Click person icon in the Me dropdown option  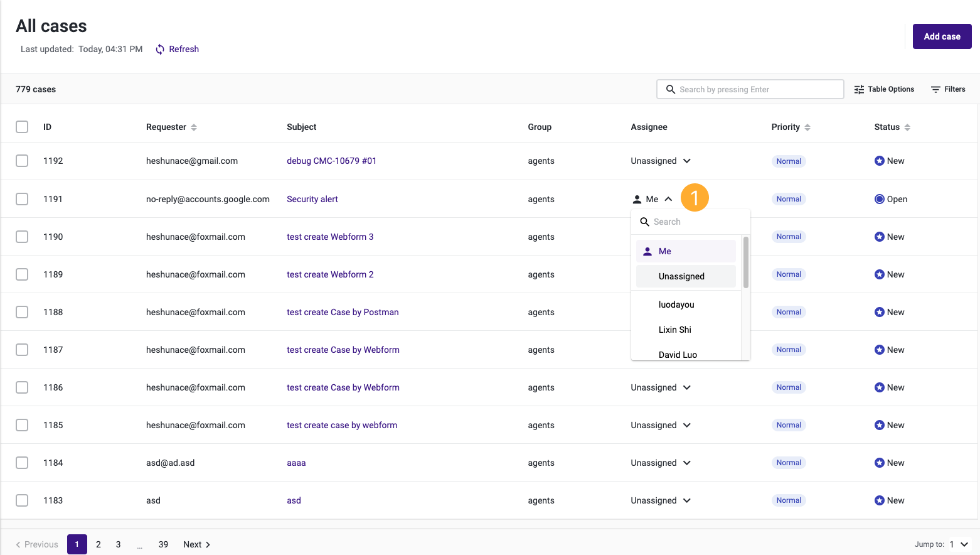(647, 251)
